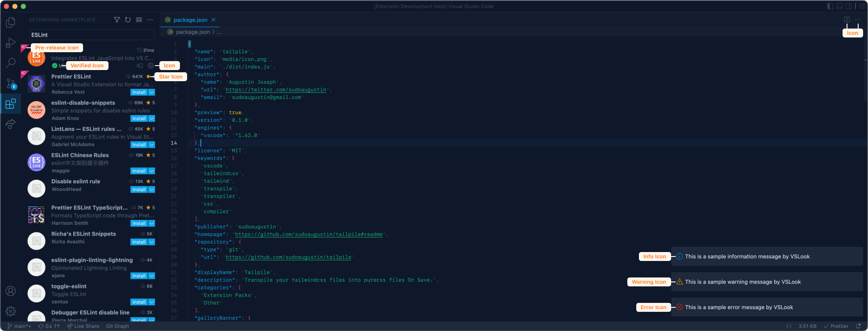The image size is (868, 331).
Task: Click the breadcrumb ellipsis after package.json
Action: click(x=219, y=32)
